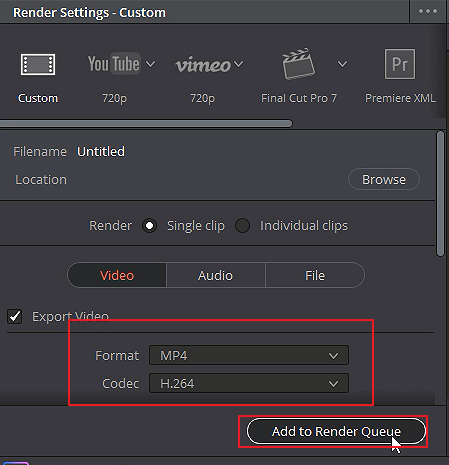Click the Render Settings - Custom title

click(89, 13)
